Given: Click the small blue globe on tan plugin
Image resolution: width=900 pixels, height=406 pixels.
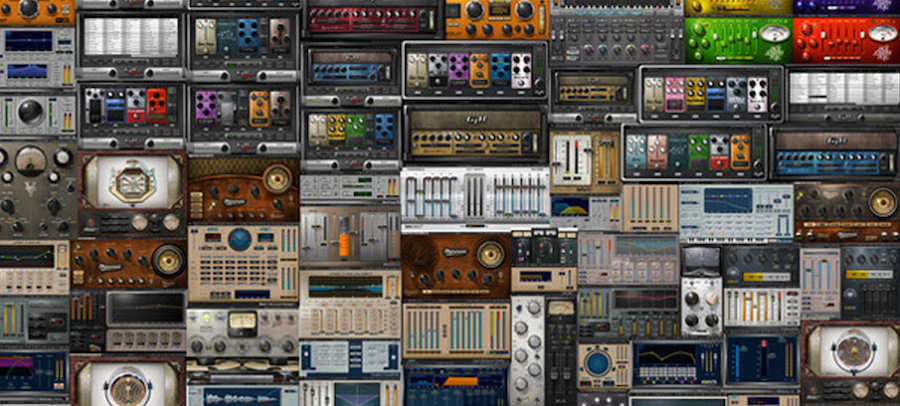Looking at the screenshot, I should tap(598, 364).
